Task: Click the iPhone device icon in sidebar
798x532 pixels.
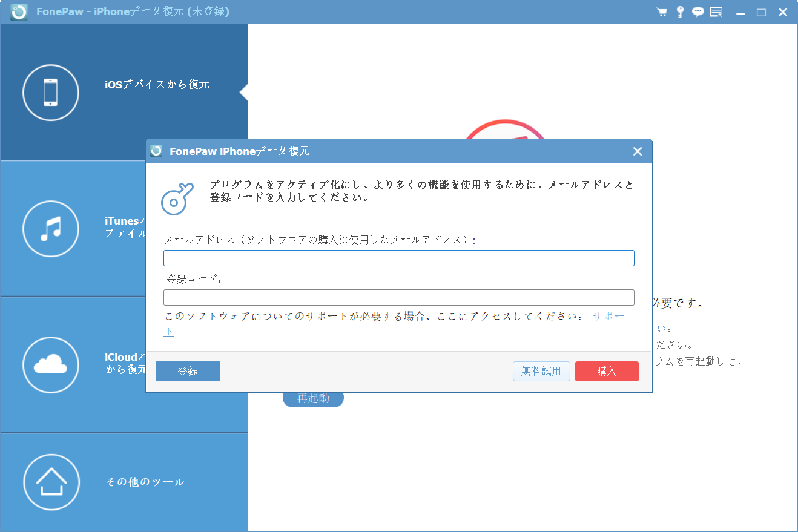Action: [x=51, y=93]
